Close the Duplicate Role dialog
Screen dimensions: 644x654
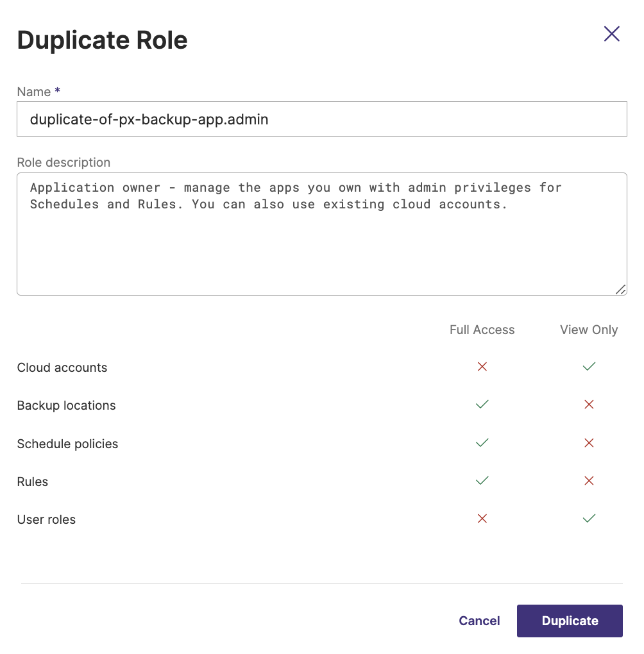tap(611, 34)
